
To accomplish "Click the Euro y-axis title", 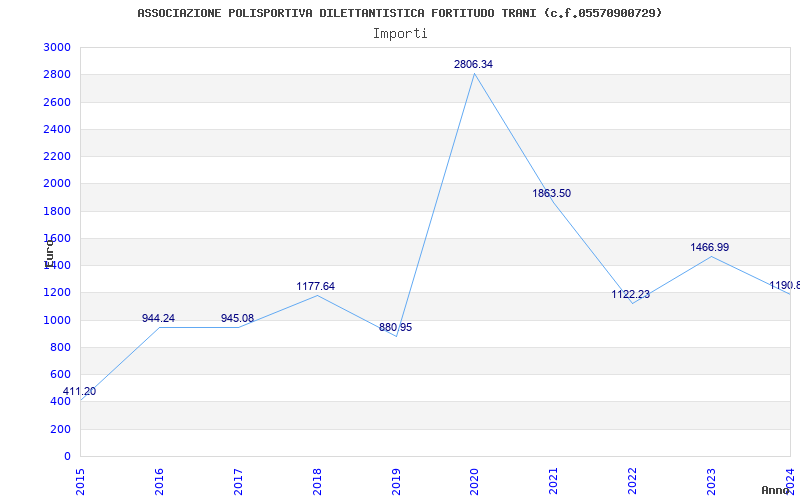I will [49, 253].
